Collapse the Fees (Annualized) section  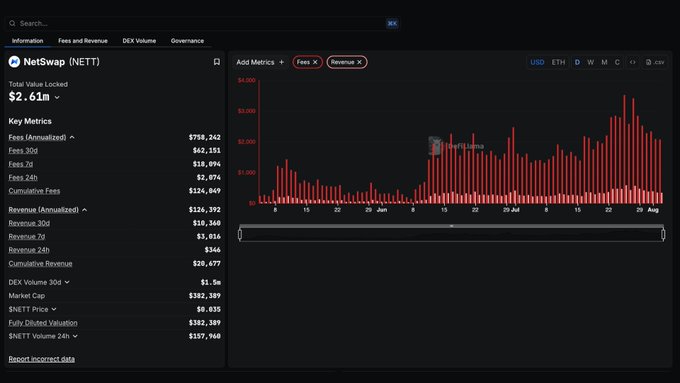tap(72, 137)
